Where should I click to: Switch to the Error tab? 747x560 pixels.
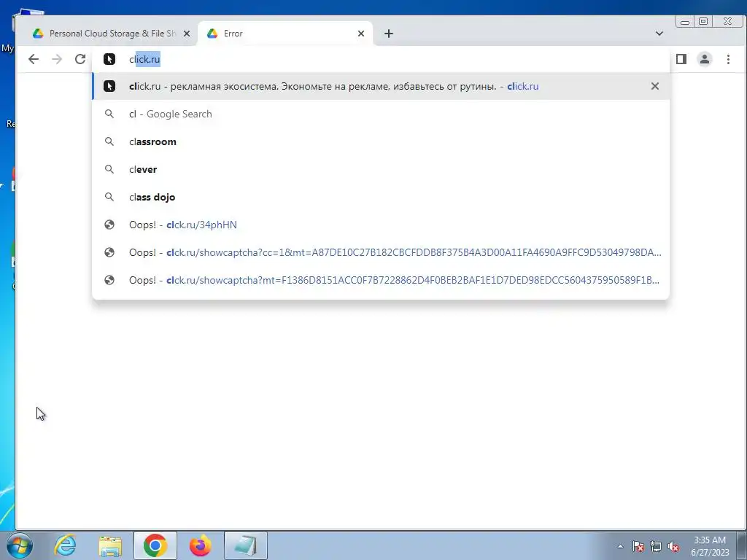click(x=285, y=34)
